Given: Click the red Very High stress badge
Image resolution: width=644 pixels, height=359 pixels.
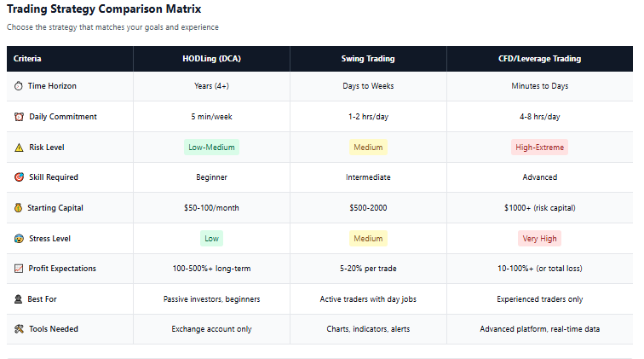Looking at the screenshot, I should coord(539,239).
